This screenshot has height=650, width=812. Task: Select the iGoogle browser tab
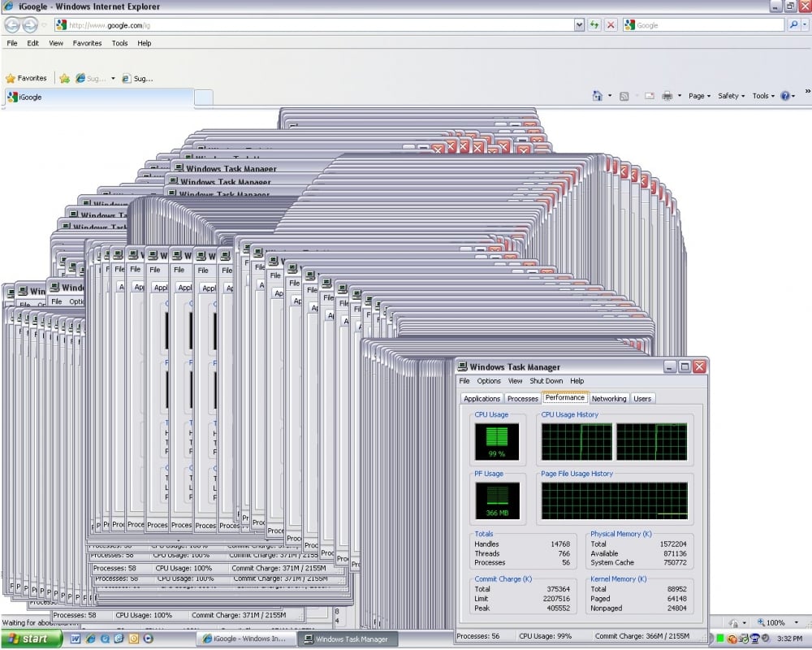coord(98,97)
